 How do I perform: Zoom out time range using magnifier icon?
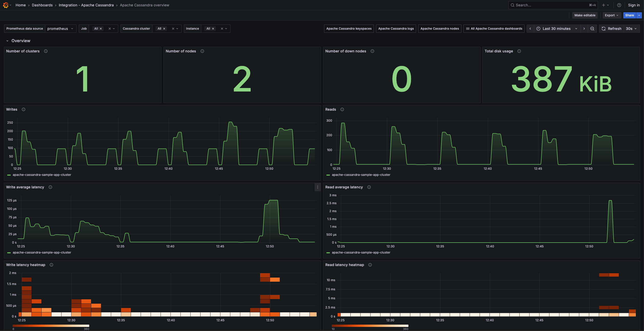click(592, 29)
